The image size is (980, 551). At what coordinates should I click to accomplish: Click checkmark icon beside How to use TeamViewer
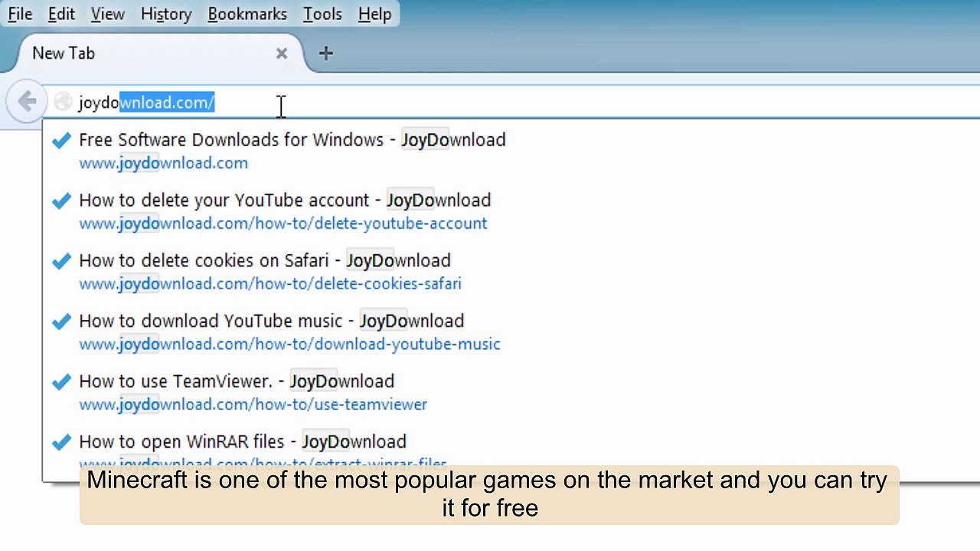click(61, 382)
